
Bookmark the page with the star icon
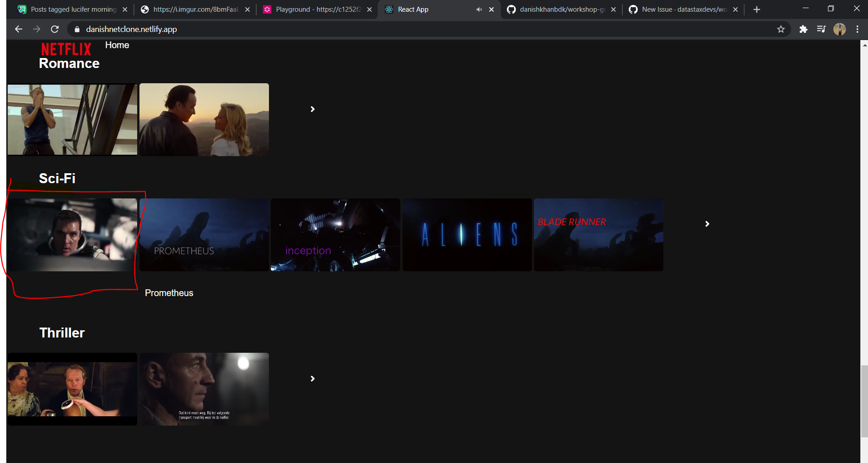(781, 29)
